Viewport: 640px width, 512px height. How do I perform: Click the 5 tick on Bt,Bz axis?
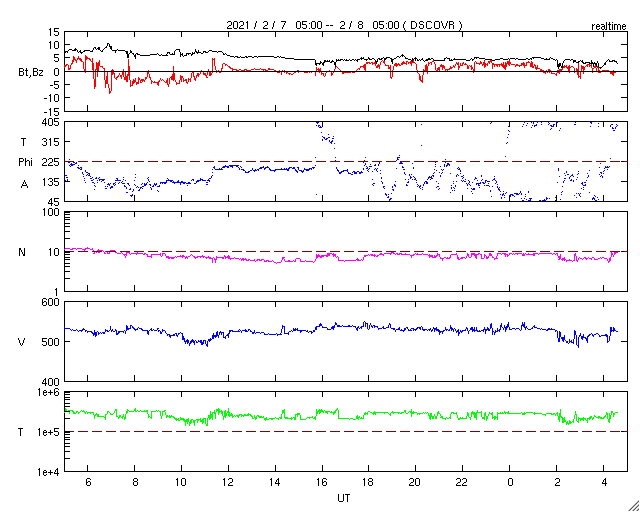pyautogui.click(x=56, y=58)
